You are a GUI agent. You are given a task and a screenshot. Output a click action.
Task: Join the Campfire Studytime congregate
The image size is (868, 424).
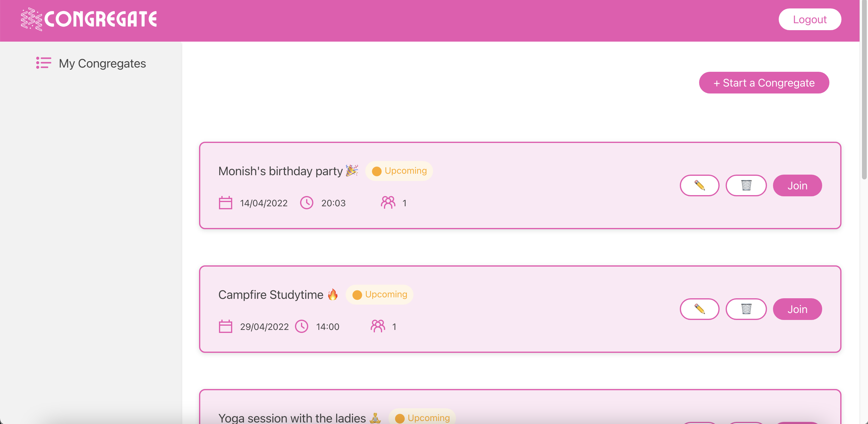coord(797,309)
